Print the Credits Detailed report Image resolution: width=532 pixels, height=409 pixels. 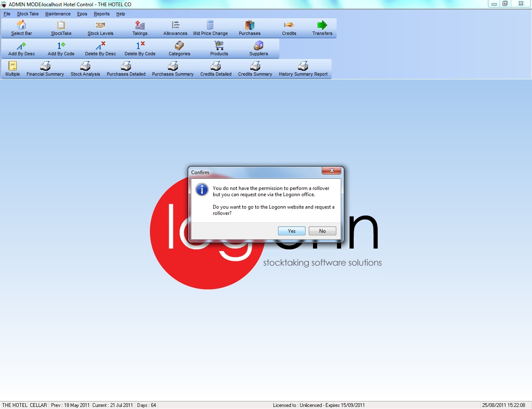[x=216, y=69]
